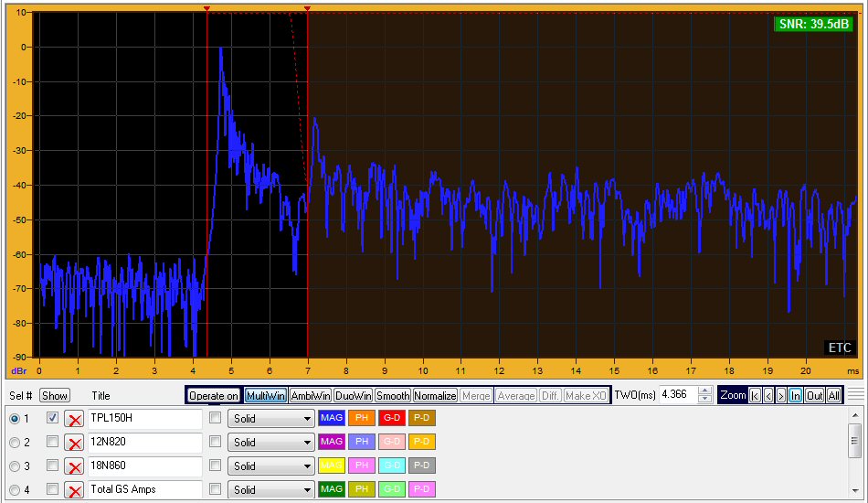Open the Solid line style dropdown for TPL150H

pyautogui.click(x=271, y=419)
